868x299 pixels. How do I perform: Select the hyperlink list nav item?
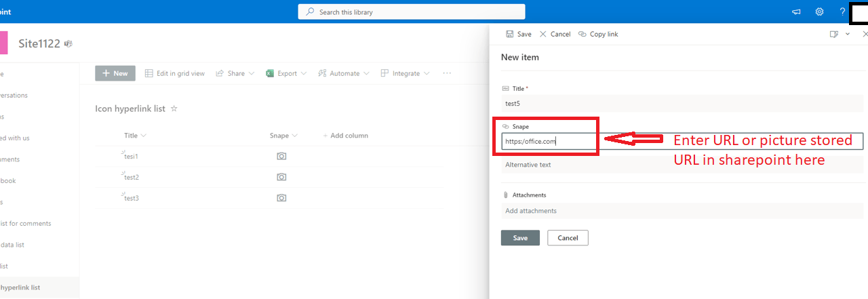tap(39, 287)
